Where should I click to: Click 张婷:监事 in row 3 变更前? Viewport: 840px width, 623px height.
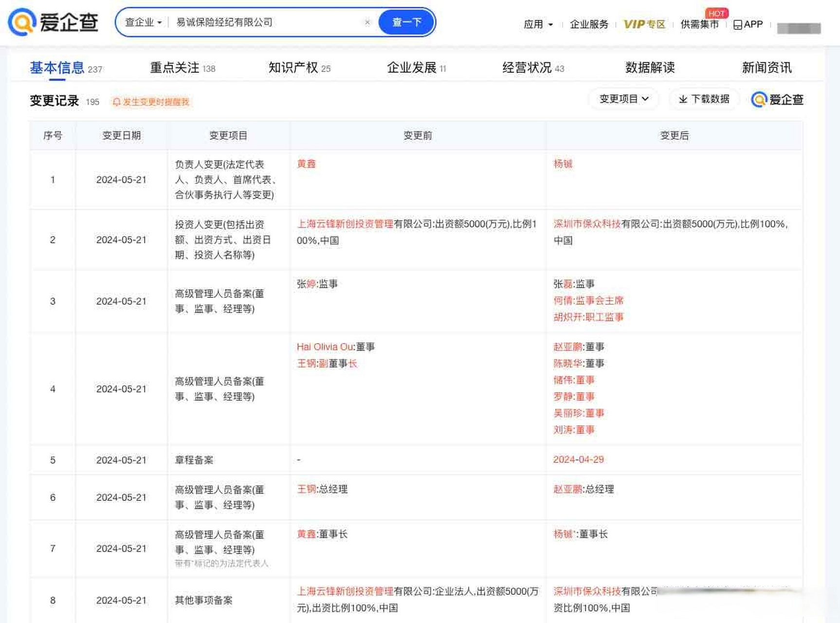point(317,284)
